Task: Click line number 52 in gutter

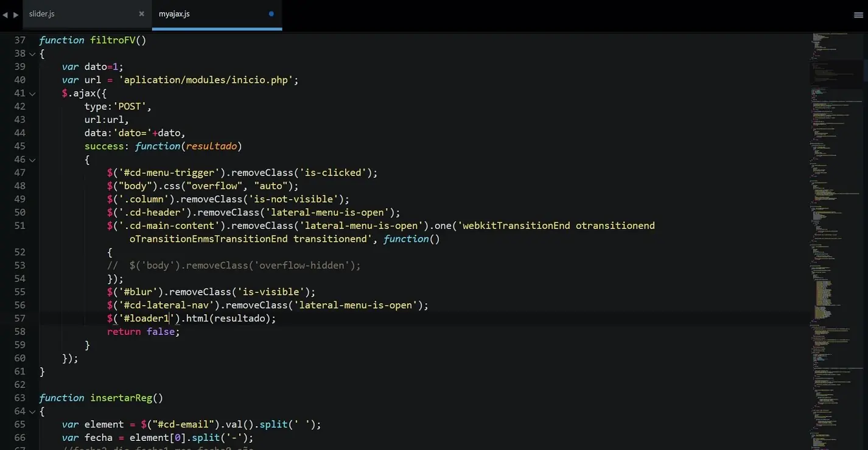Action: point(19,252)
